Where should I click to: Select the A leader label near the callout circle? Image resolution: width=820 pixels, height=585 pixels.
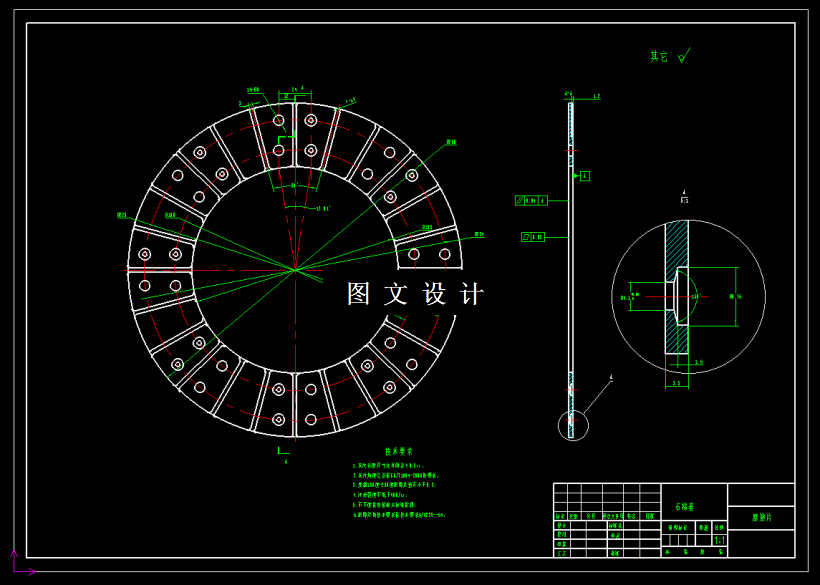click(611, 377)
